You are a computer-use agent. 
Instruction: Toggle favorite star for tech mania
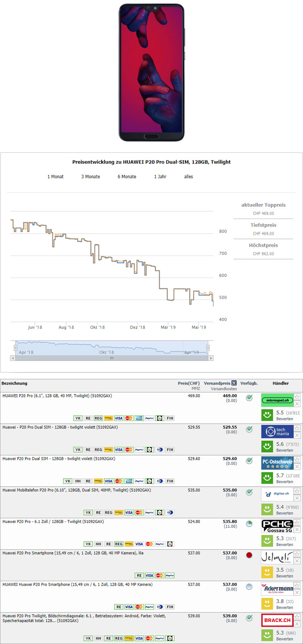[x=297, y=428]
